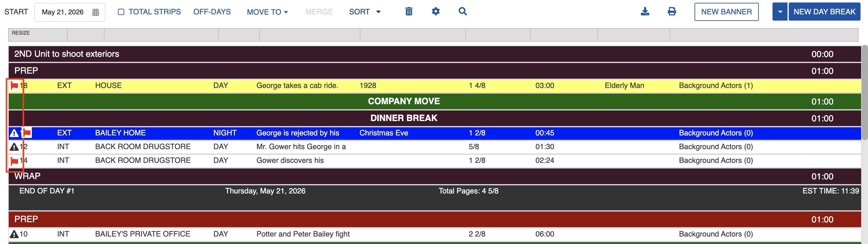Click red flag on scene 14 strip

coord(14,161)
